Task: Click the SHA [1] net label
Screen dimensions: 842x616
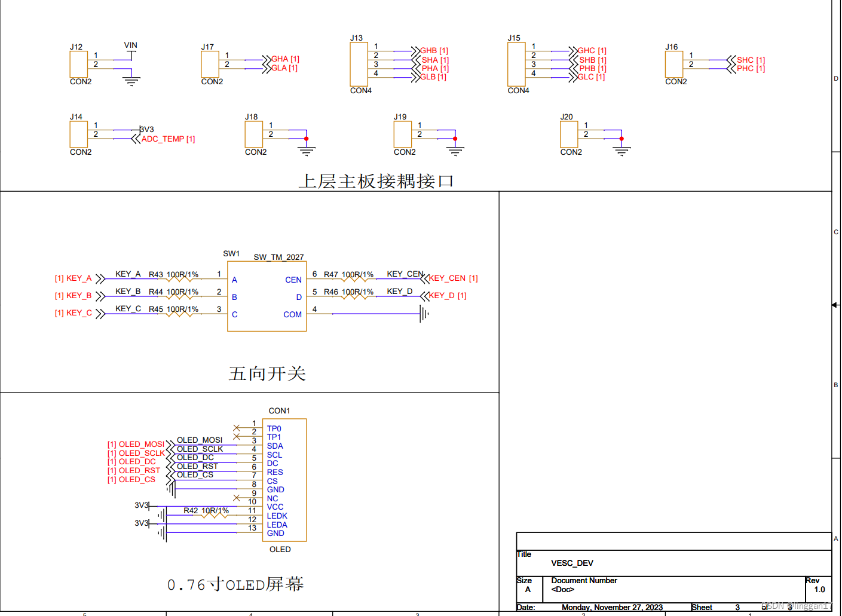Action: pos(435,60)
